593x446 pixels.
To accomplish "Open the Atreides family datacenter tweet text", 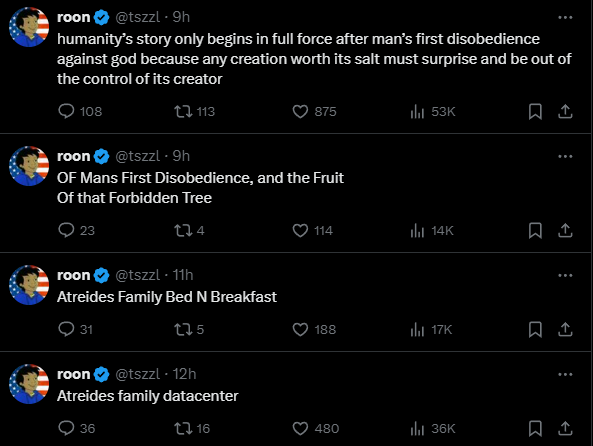I will (147, 396).
